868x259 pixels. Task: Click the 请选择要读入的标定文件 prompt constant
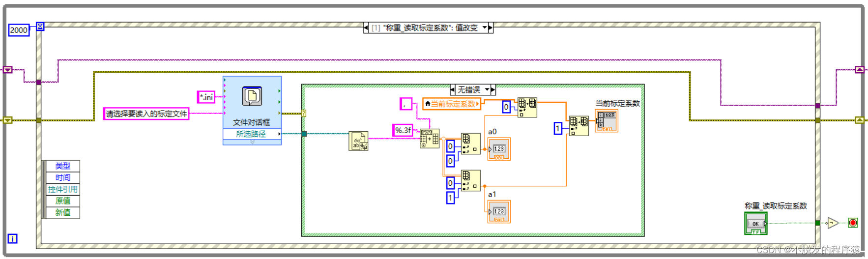point(146,114)
